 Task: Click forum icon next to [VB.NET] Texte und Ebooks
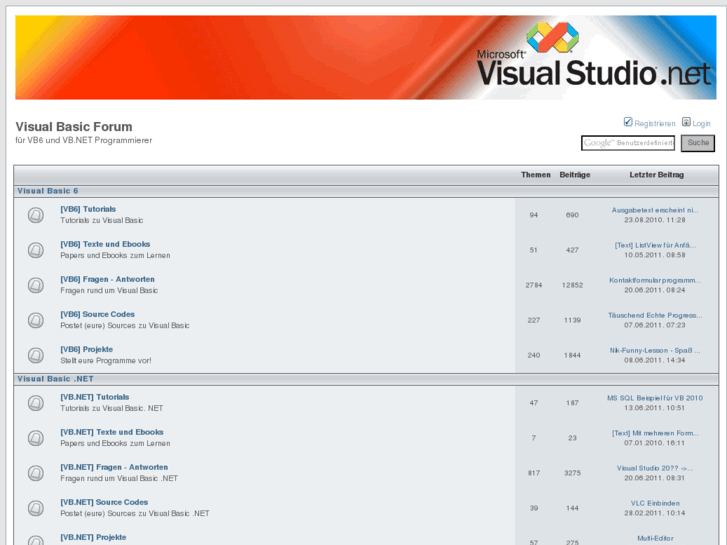(36, 438)
